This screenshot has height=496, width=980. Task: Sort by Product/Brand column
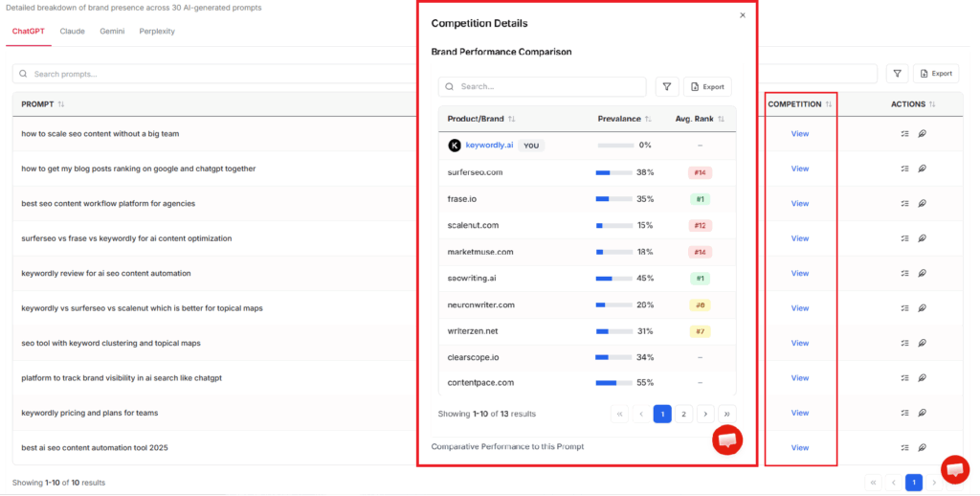(x=511, y=119)
